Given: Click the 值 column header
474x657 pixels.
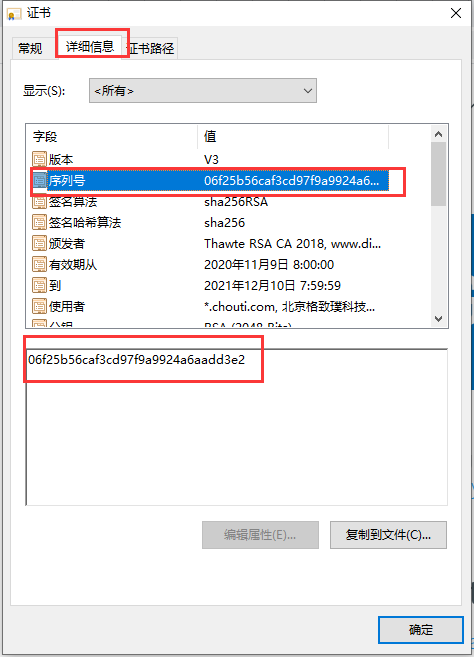Looking at the screenshot, I should click(x=293, y=136).
